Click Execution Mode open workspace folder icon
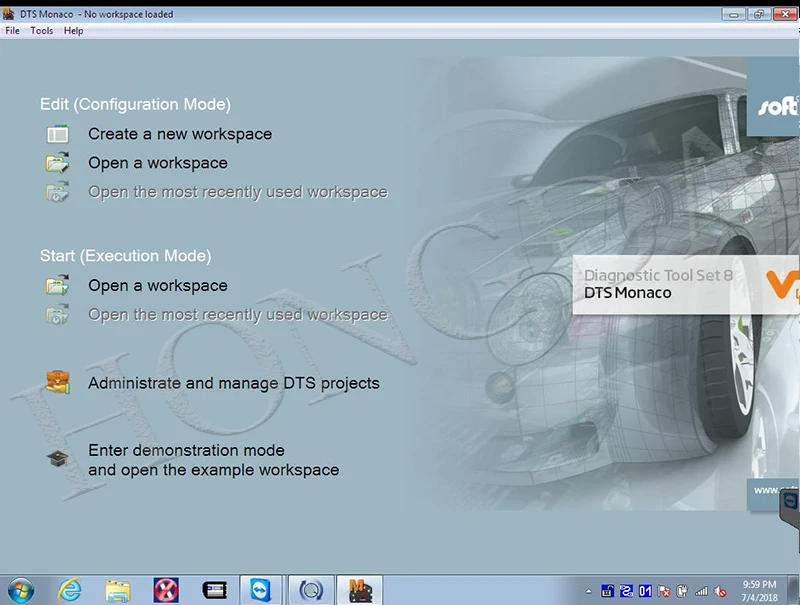This screenshot has width=800, height=605. (x=58, y=285)
